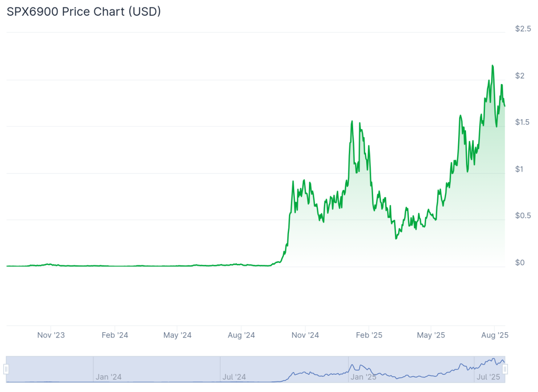Select Jan '25 in the range navigator
Viewport: 538px width, 392px height.
pyautogui.click(x=364, y=377)
